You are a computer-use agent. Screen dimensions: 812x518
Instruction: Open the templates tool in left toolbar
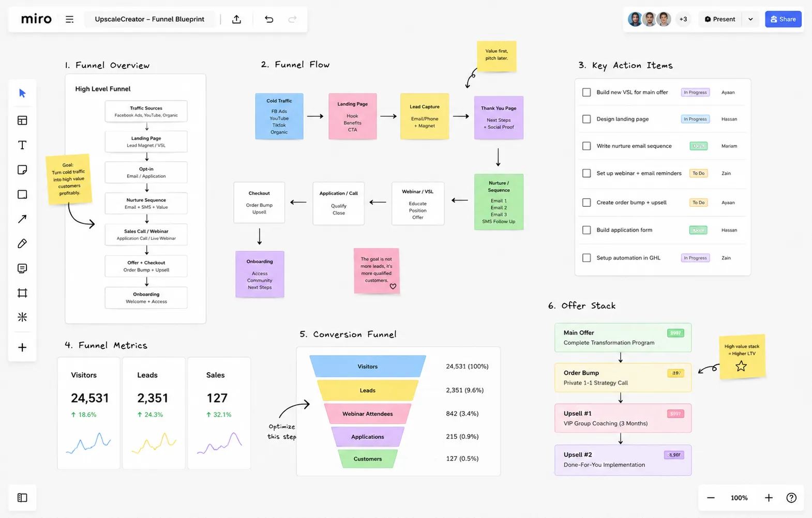click(22, 120)
